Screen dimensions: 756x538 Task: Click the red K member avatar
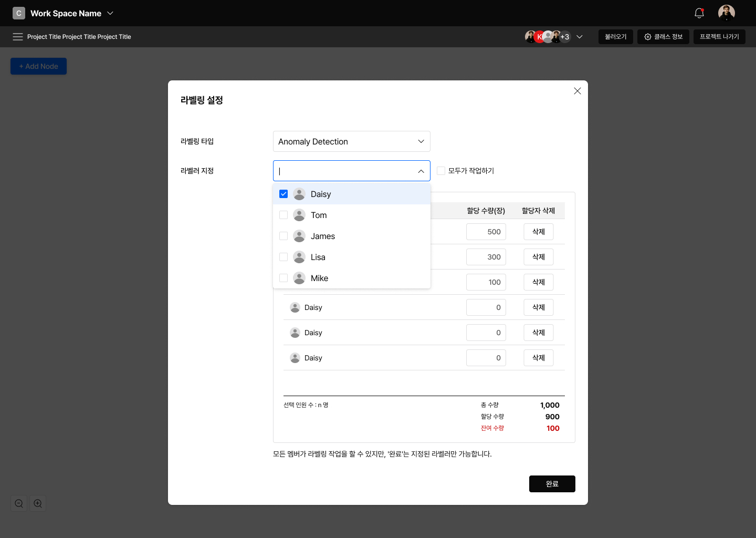539,37
